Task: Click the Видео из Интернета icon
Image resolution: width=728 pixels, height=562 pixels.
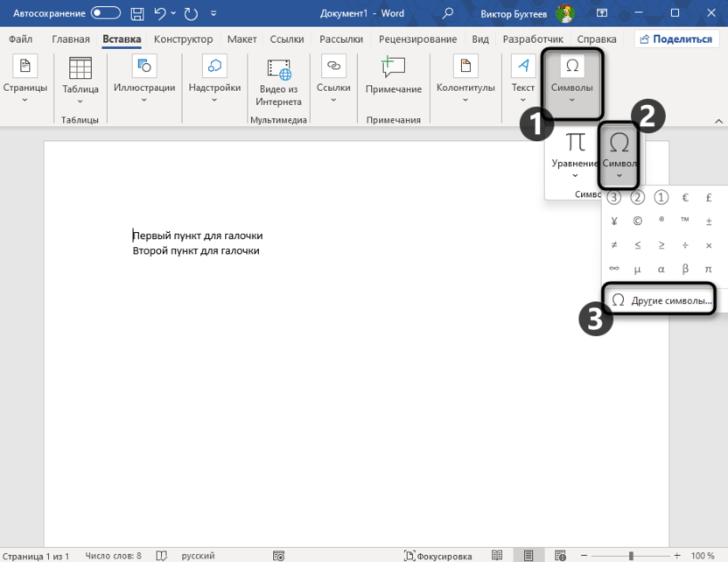Action: [278, 68]
